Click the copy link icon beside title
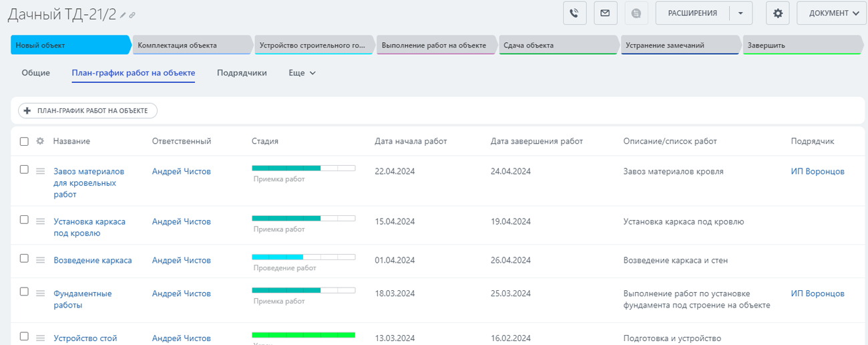This screenshot has width=868, height=345. tap(132, 15)
